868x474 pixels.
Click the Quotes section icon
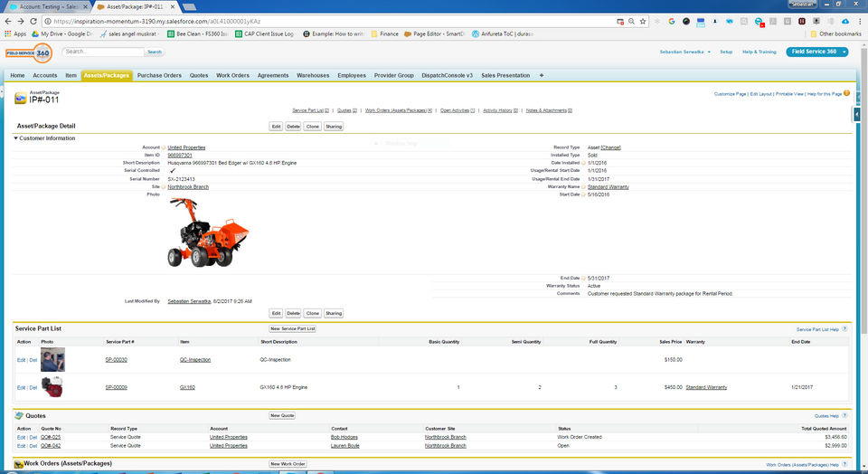tap(19, 415)
